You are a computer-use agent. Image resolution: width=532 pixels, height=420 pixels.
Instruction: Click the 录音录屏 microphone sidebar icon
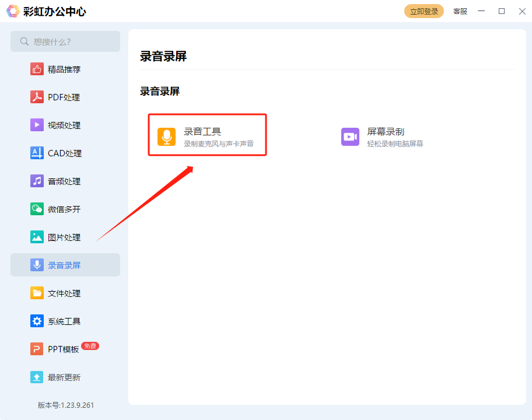pyautogui.click(x=37, y=265)
